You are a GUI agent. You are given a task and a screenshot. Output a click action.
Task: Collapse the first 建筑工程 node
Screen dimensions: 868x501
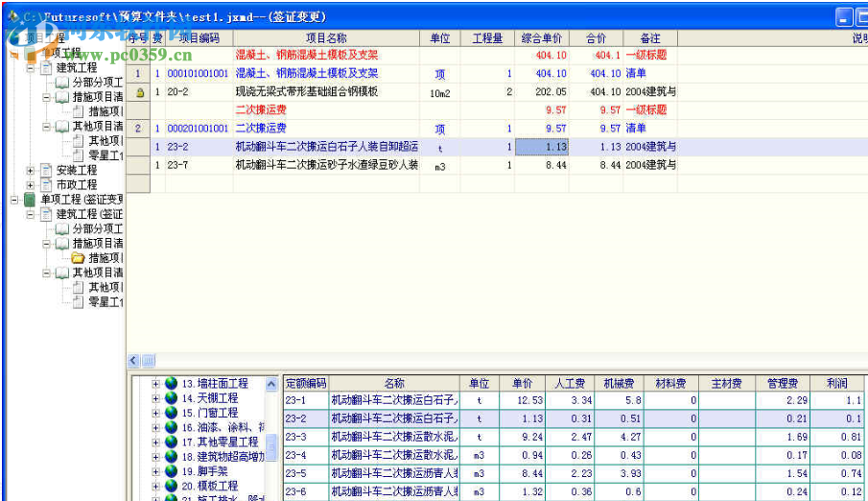[31, 67]
